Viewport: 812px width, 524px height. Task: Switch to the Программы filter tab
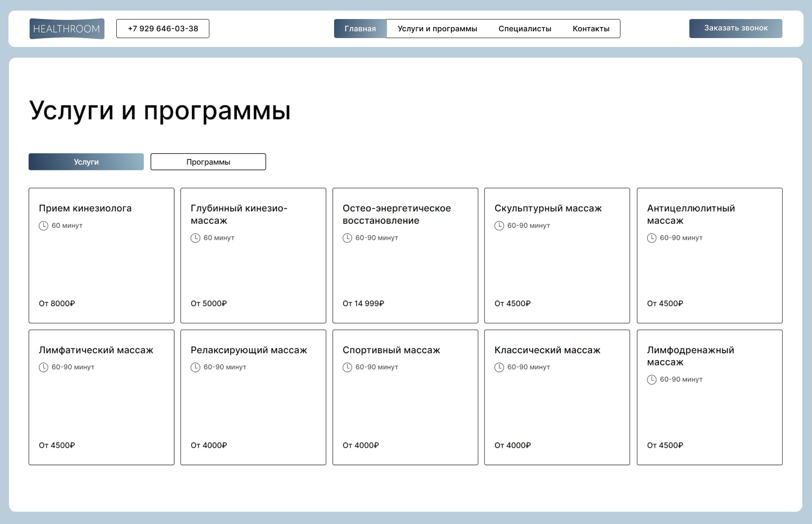(x=208, y=162)
